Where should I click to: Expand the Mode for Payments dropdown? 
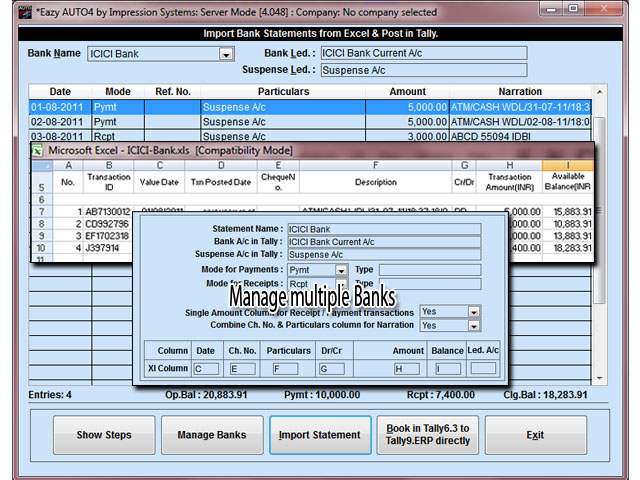341,270
